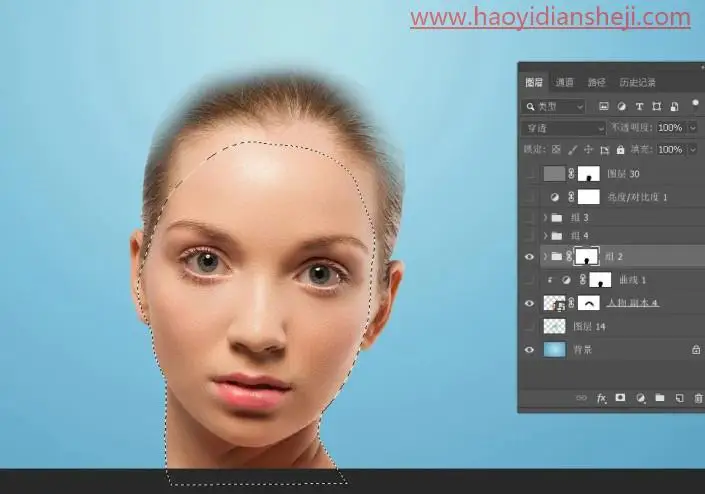The width and height of the screenshot is (705, 494).
Task: Switch to the 图层 tab
Action: click(x=534, y=82)
